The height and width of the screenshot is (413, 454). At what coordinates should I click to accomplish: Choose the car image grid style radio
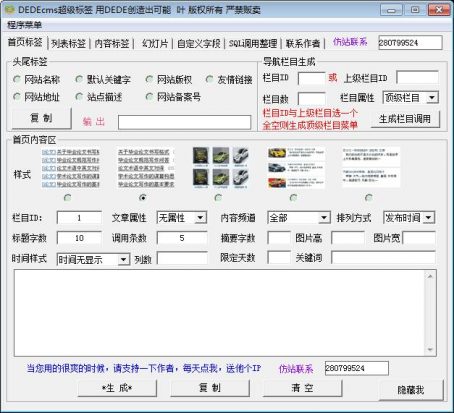(x=218, y=198)
